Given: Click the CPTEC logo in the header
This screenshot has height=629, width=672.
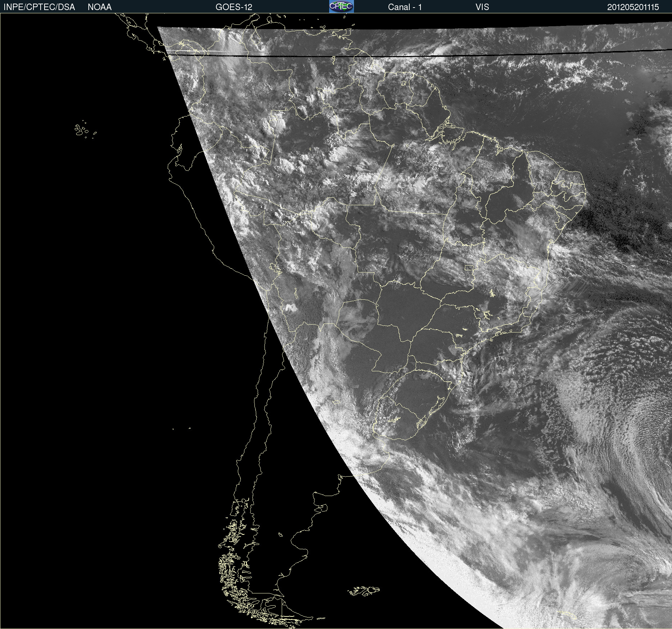Looking at the screenshot, I should pyautogui.click(x=341, y=6).
